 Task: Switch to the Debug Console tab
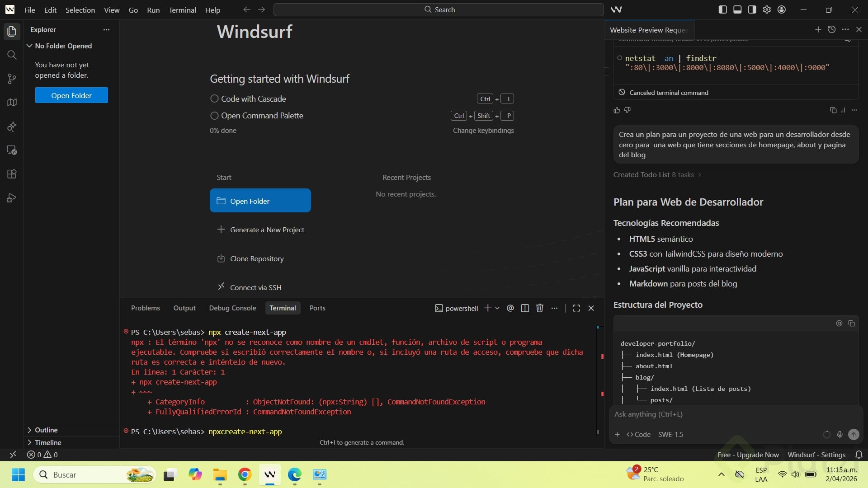point(232,308)
